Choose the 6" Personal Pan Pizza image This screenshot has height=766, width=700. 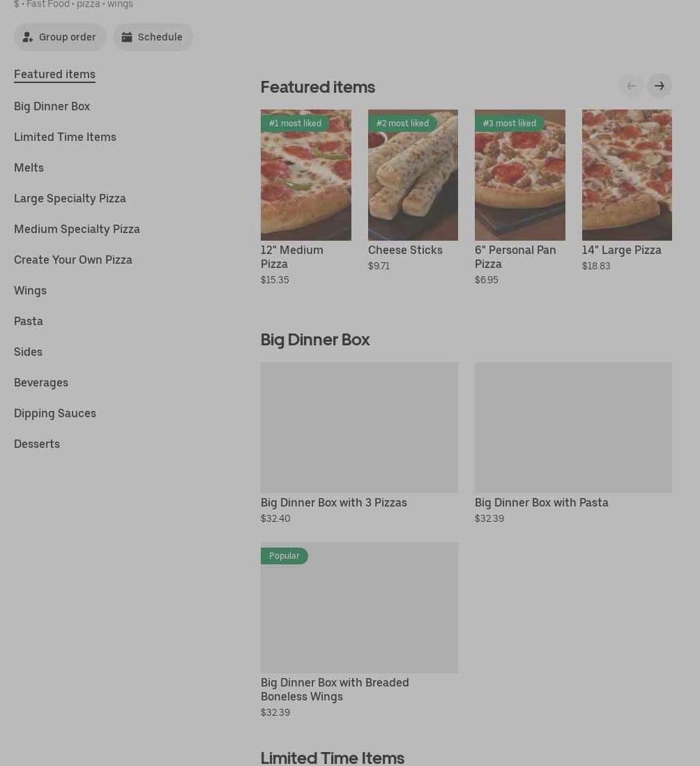[519, 175]
